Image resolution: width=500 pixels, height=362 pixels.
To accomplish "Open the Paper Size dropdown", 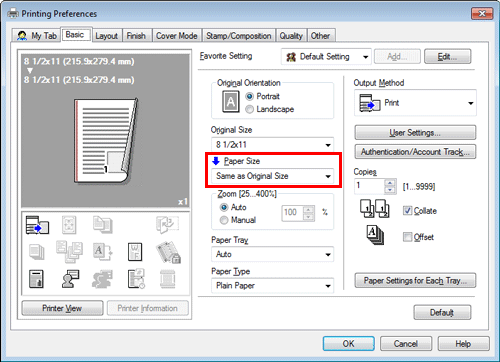I will tap(273, 176).
